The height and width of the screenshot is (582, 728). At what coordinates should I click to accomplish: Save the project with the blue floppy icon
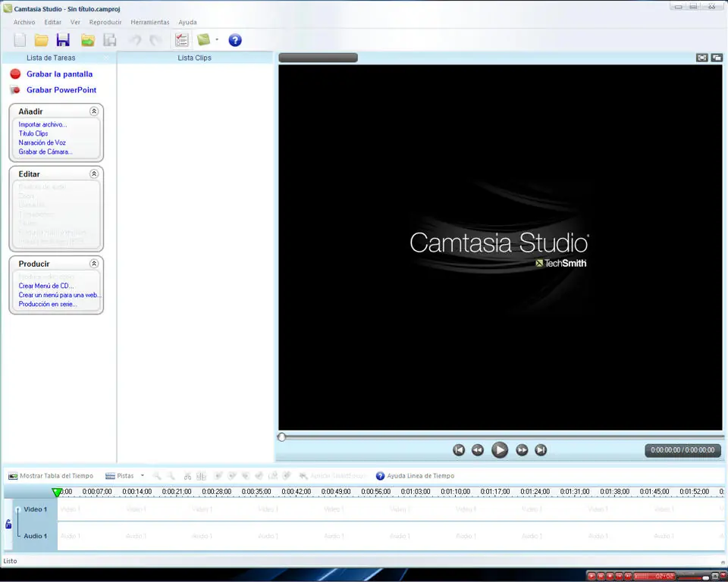tap(63, 40)
